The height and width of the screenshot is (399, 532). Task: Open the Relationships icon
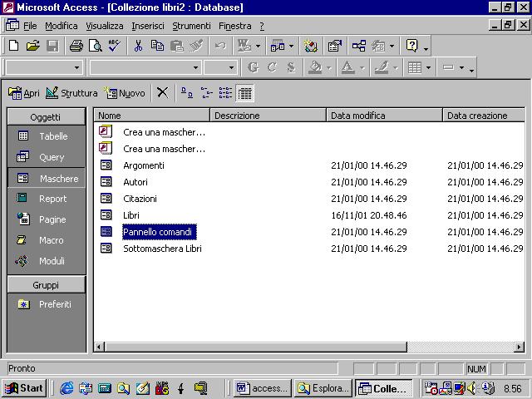coord(359,46)
